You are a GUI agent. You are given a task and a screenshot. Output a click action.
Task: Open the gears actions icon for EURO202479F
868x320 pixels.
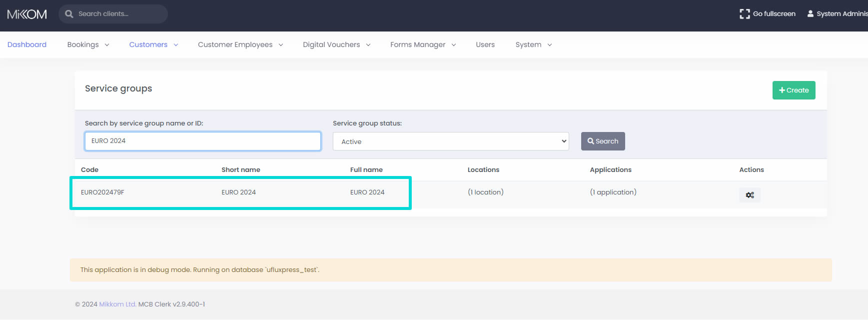pyautogui.click(x=750, y=195)
